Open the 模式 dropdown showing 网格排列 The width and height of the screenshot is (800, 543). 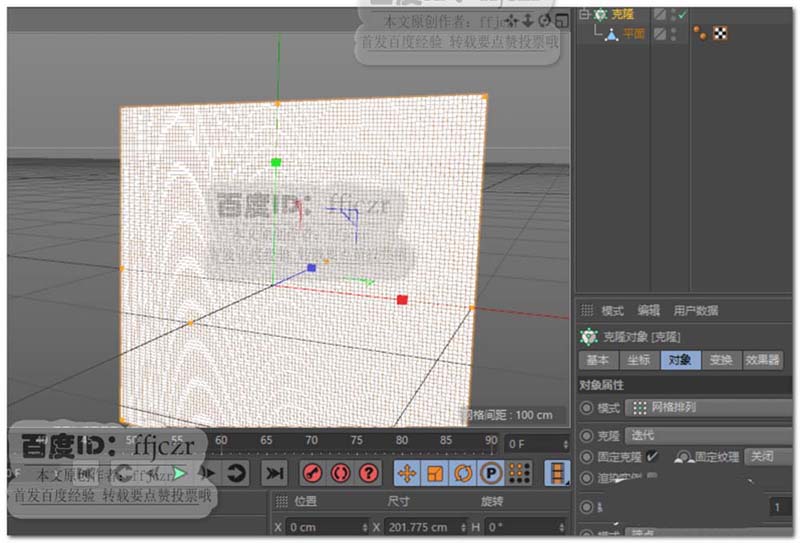click(x=709, y=408)
